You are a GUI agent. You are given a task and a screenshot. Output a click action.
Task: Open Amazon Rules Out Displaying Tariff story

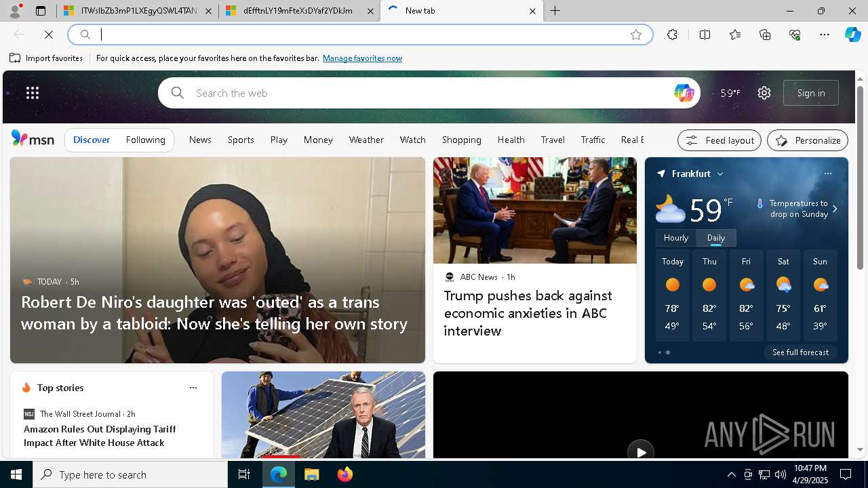pos(100,436)
